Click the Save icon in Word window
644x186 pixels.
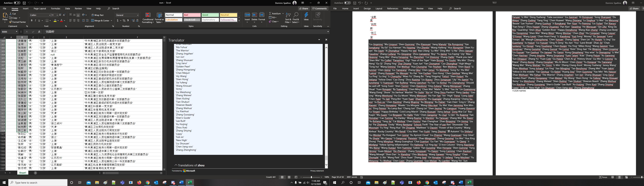pos(355,3)
